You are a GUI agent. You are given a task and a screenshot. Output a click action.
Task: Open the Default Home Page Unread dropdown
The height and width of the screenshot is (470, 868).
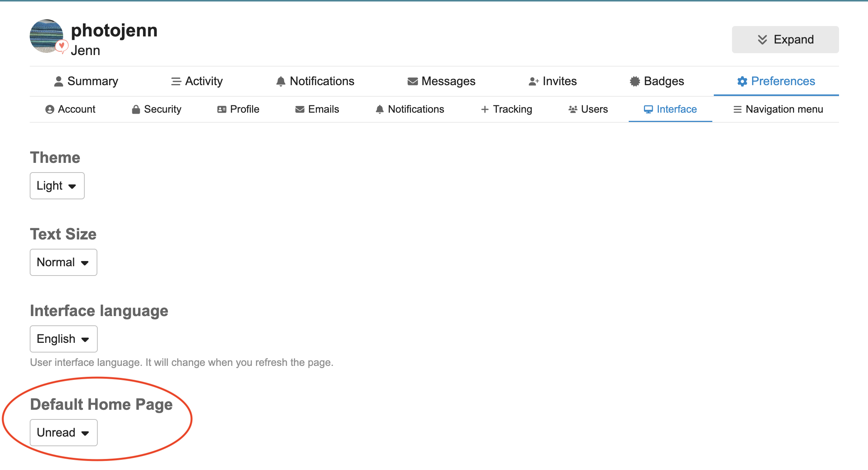click(64, 432)
